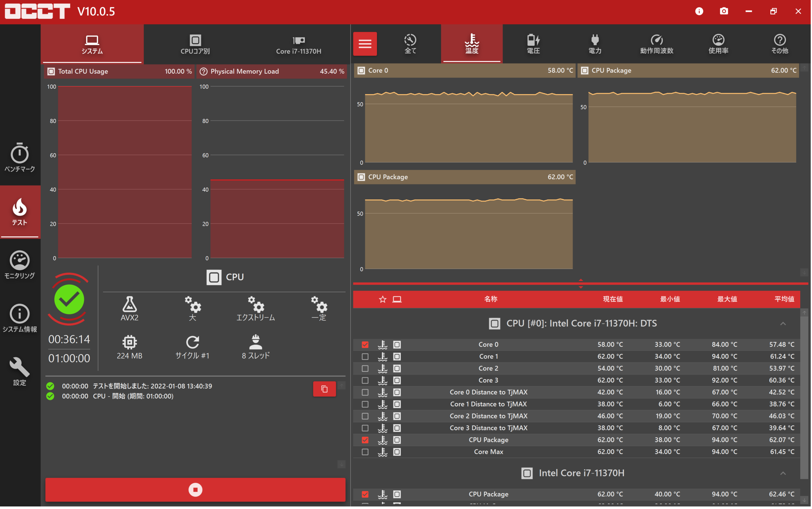Screen dimensions: 812x509
Task: Open the red hamburger menu
Action: (365, 44)
